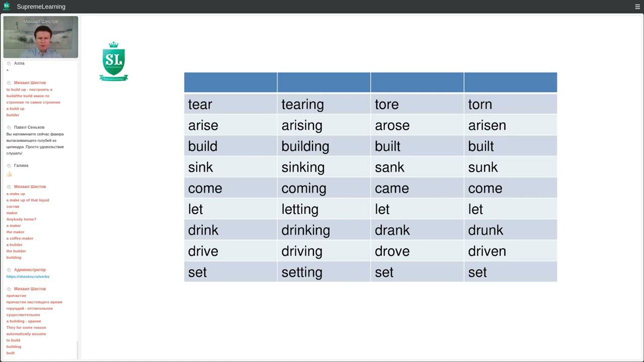644x362 pixels.
Task: Click the "torn" cell in the verb table
Action: coord(510,105)
